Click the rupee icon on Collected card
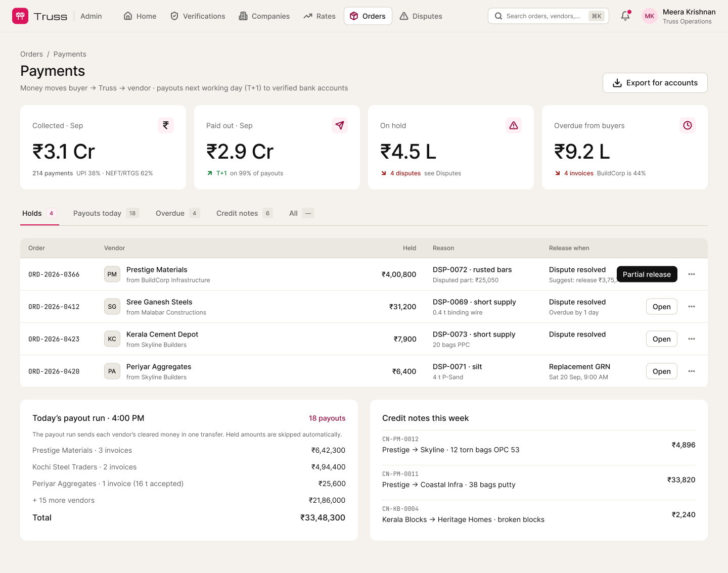Screen dimensions: 728x573 166,125
